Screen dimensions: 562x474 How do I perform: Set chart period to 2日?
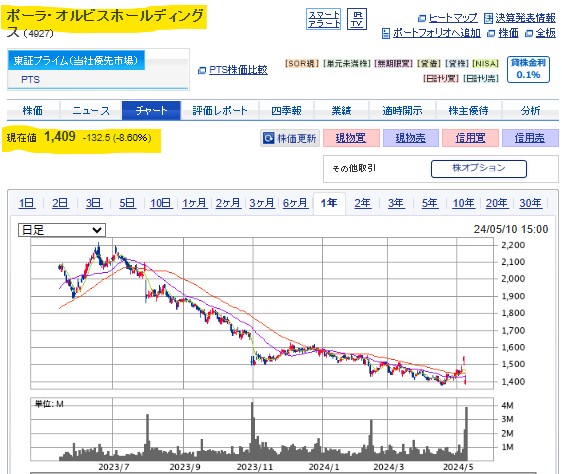60,203
